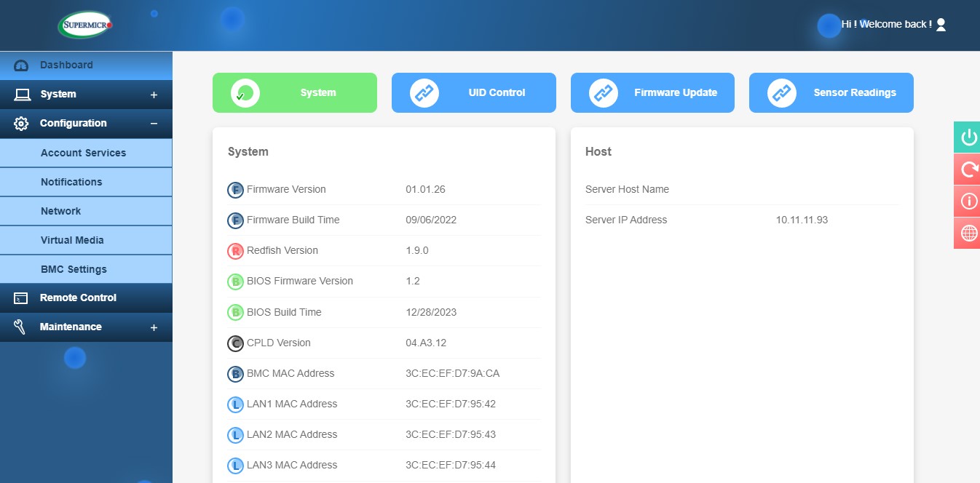The image size is (980, 483).
Task: Click the Maintenance wrench icon
Action: point(21,327)
